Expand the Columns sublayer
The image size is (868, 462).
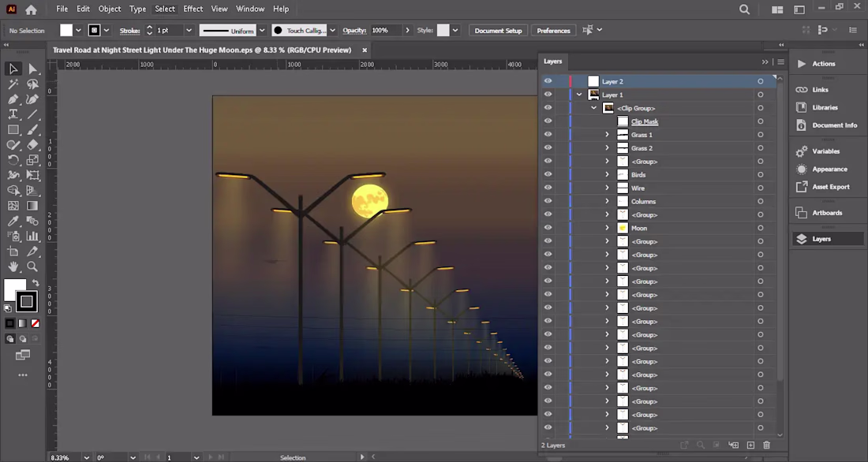pos(608,201)
